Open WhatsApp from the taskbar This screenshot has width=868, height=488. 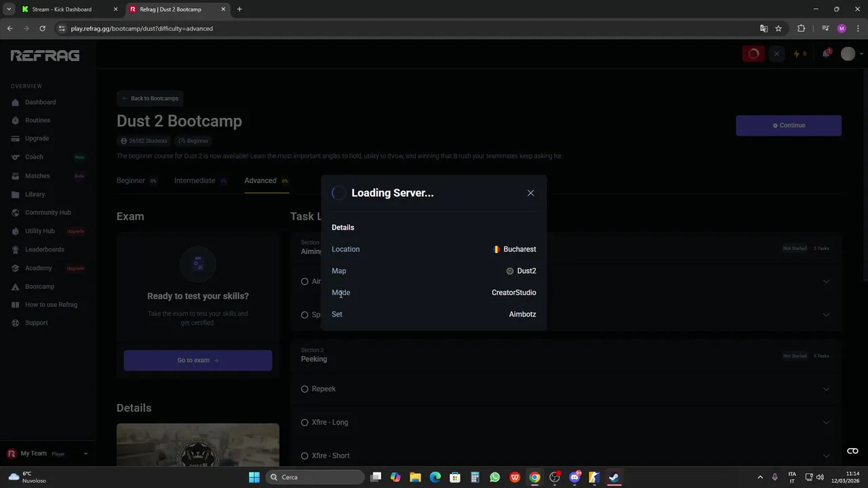495,477
